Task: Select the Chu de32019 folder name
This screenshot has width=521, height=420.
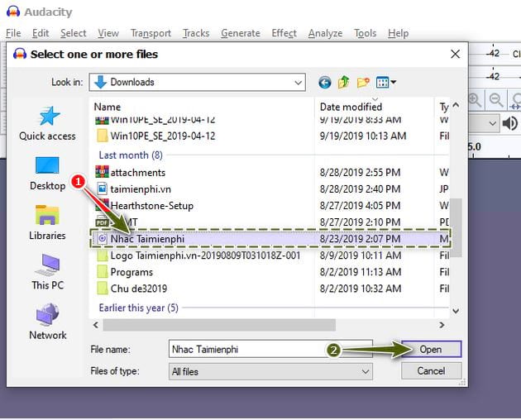Action: coord(139,289)
